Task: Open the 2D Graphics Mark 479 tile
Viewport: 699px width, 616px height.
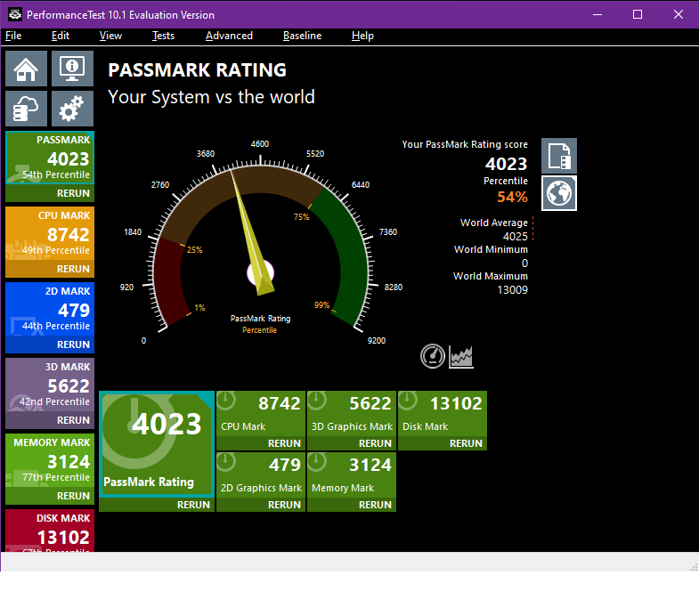Action: click(261, 475)
